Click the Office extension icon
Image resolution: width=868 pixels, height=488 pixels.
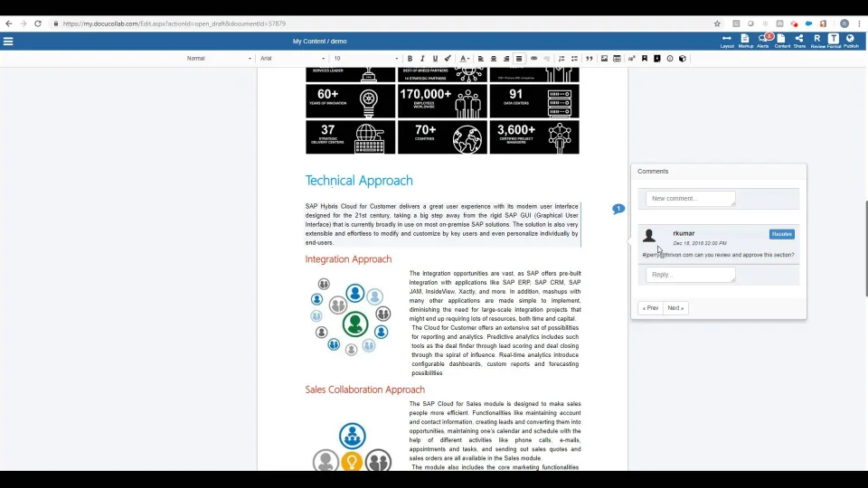(x=823, y=23)
